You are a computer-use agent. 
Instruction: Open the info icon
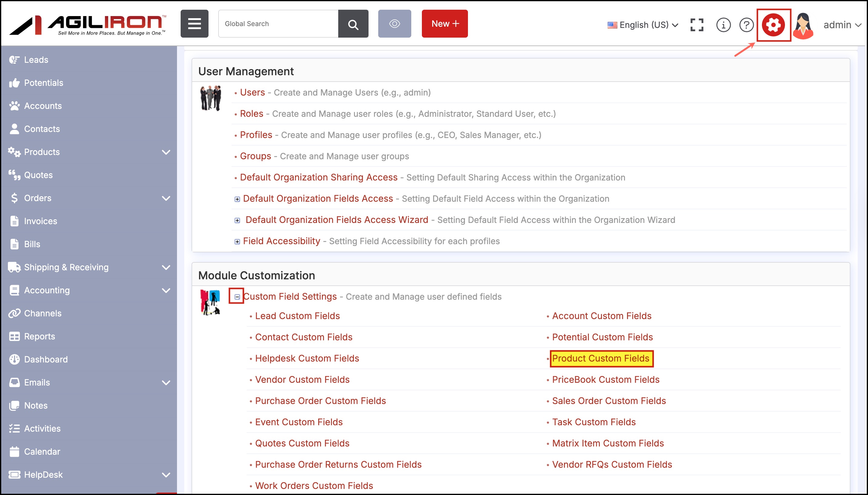pos(723,25)
